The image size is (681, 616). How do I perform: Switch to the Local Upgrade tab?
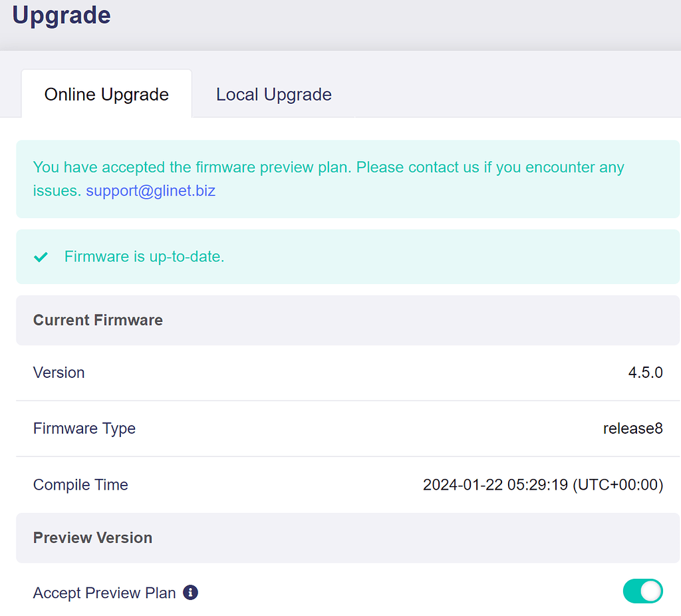273,94
